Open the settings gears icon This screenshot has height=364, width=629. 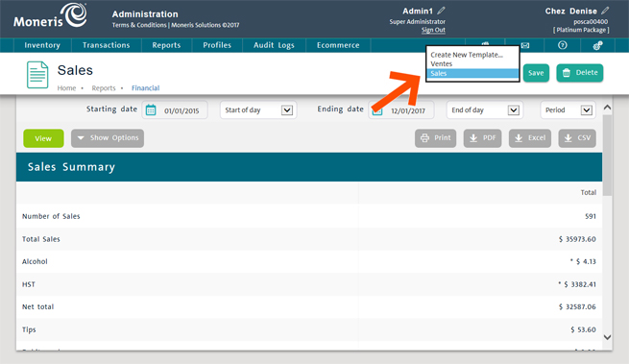tap(597, 45)
